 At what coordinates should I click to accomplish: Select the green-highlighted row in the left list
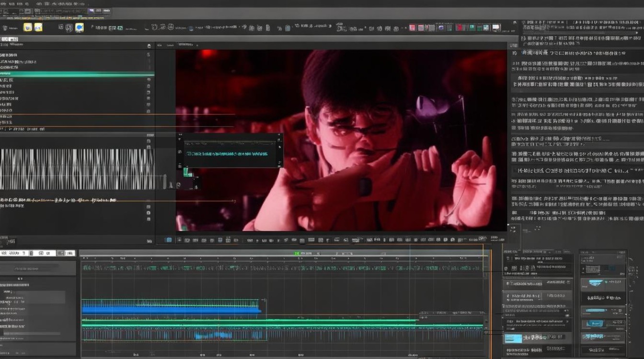click(x=77, y=74)
